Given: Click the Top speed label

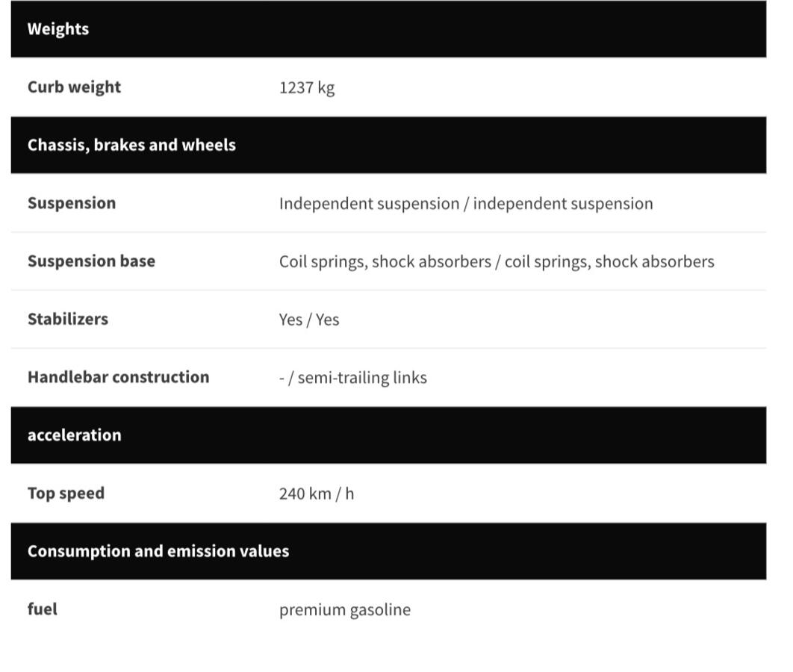Looking at the screenshot, I should pyautogui.click(x=66, y=494).
